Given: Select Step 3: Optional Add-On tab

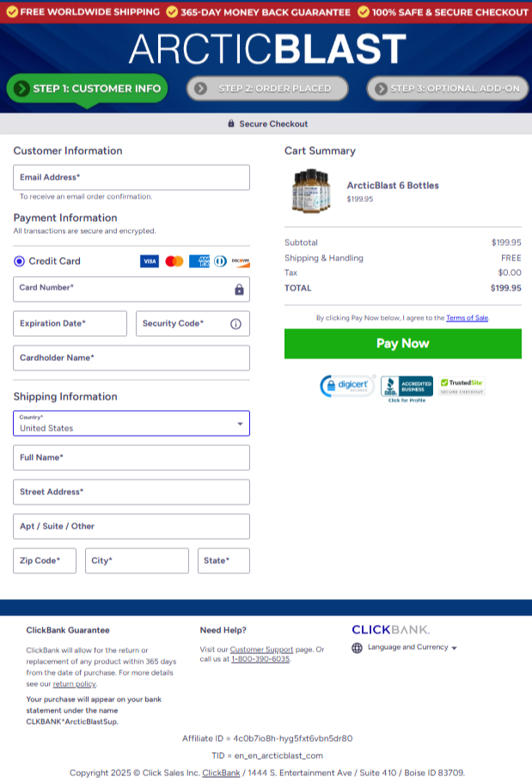Looking at the screenshot, I should (x=446, y=89).
